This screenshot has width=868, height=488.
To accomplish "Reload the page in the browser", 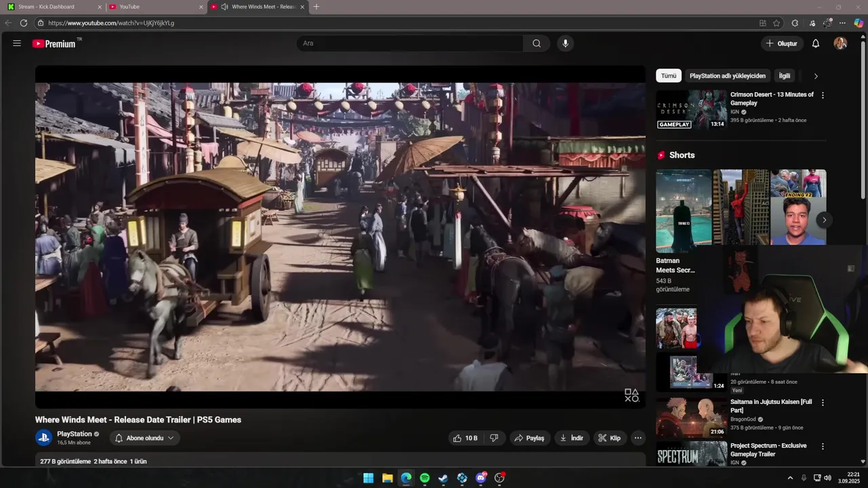I will [x=24, y=23].
